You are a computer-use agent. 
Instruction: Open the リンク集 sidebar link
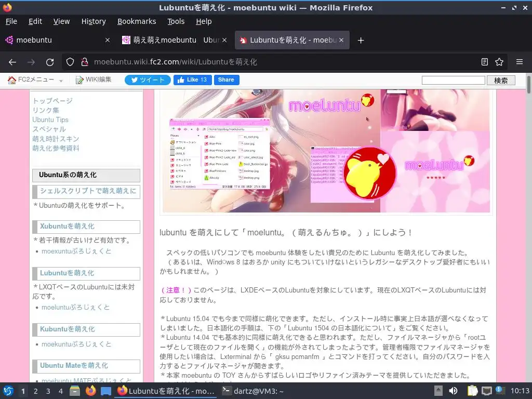coord(46,110)
